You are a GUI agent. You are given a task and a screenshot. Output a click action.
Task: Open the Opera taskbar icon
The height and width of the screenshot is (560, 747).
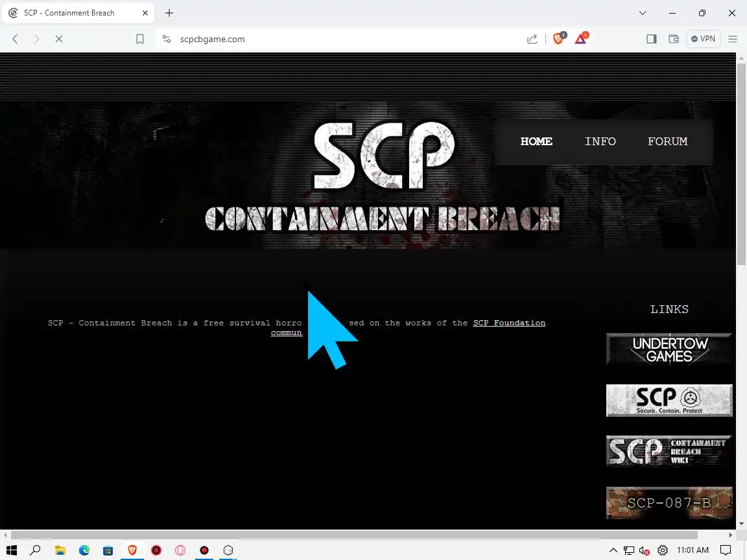180,550
